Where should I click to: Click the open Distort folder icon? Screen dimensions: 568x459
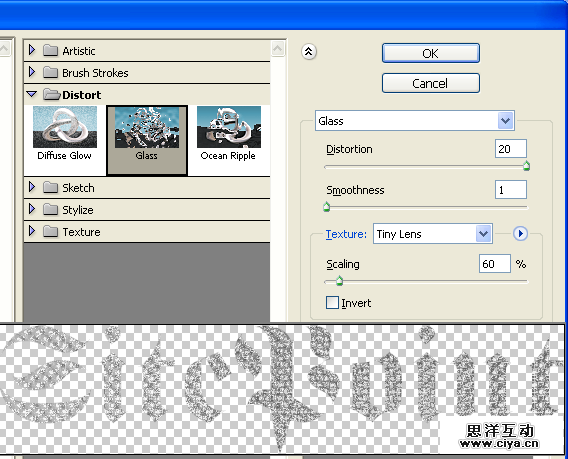51,95
